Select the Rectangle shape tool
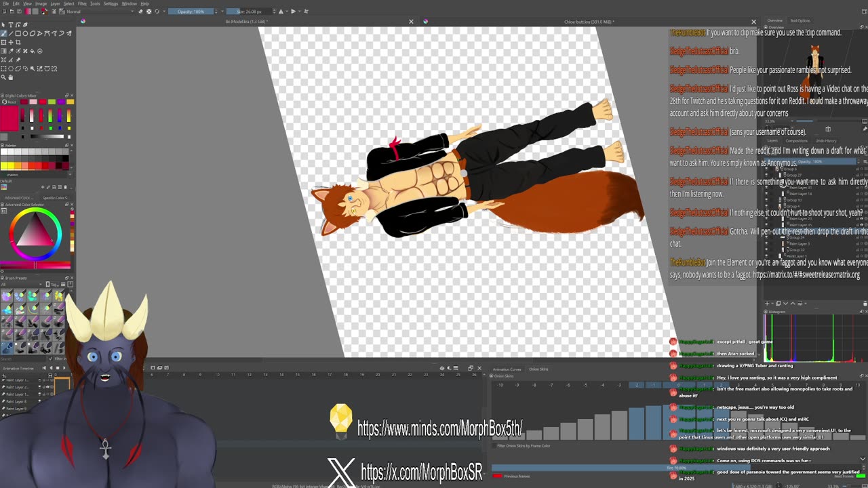 click(x=18, y=33)
